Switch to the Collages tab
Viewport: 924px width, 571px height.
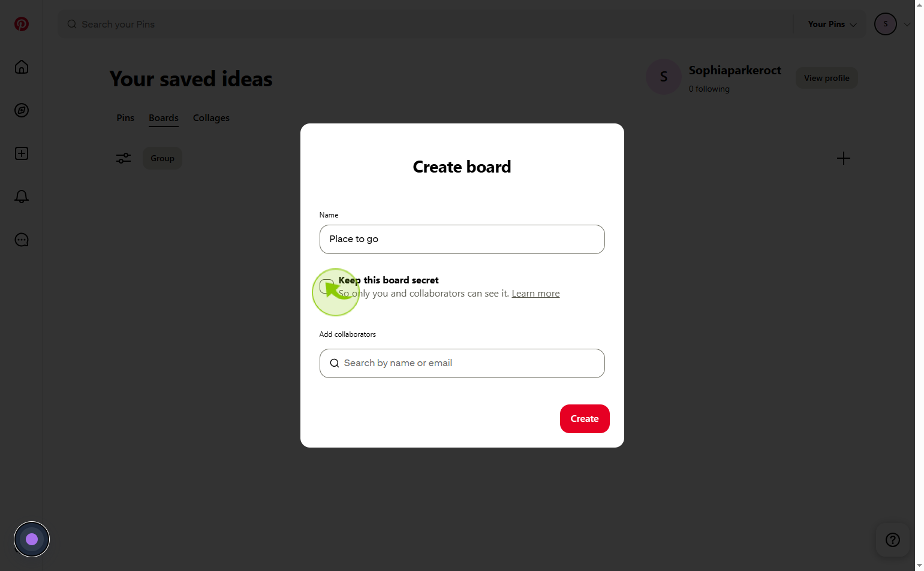coord(211,118)
